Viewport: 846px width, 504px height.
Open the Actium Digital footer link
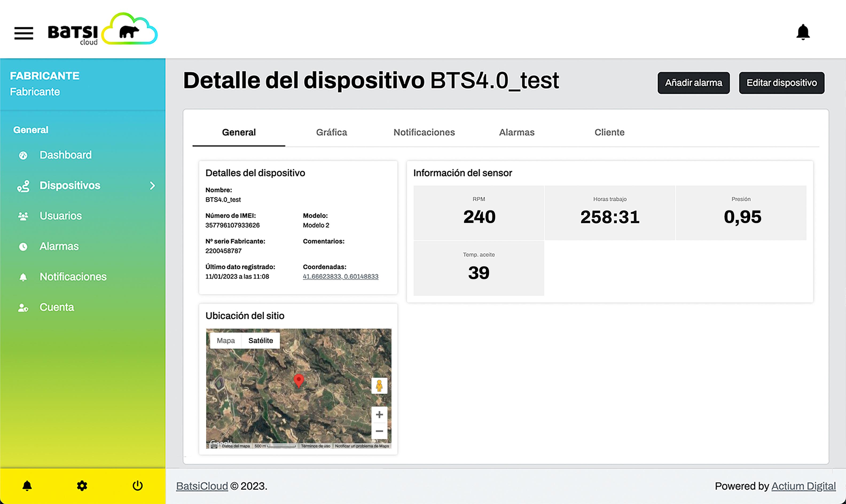pyautogui.click(x=803, y=486)
